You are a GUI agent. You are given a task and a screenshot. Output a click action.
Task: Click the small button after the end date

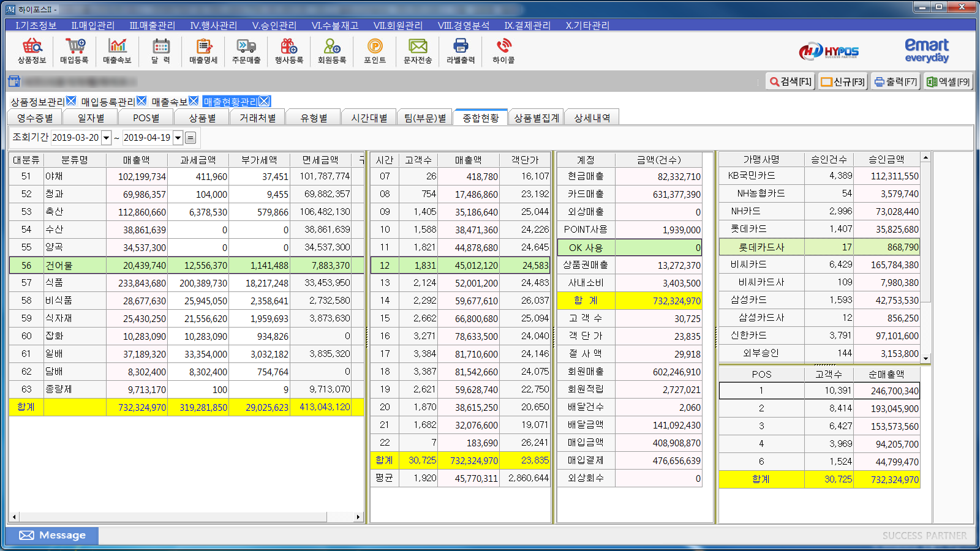tap(190, 138)
